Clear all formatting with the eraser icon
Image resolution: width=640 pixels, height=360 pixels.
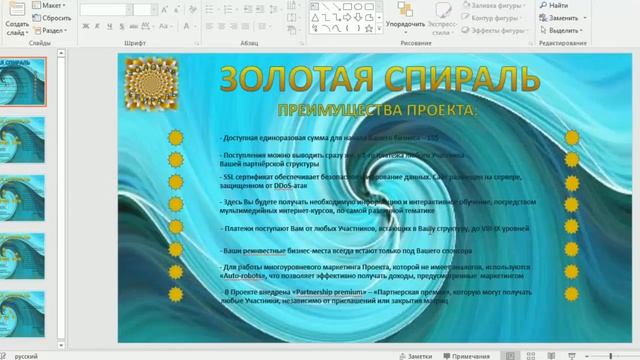(193, 9)
